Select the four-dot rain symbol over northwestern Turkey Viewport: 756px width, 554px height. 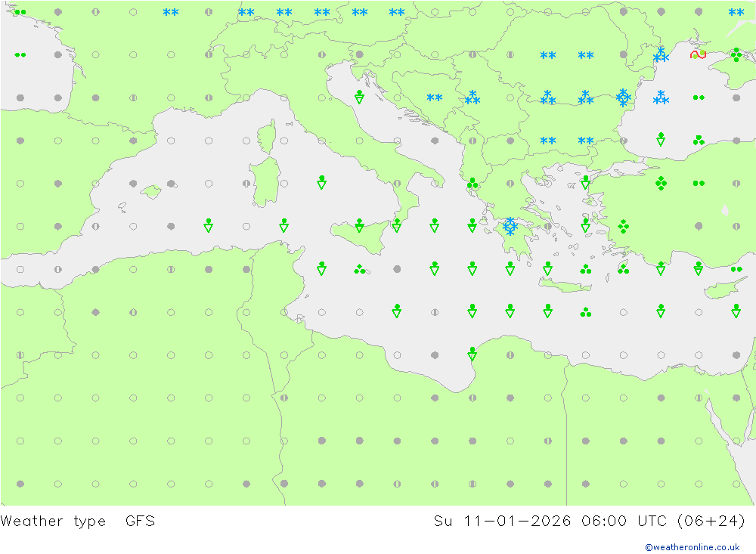(661, 183)
